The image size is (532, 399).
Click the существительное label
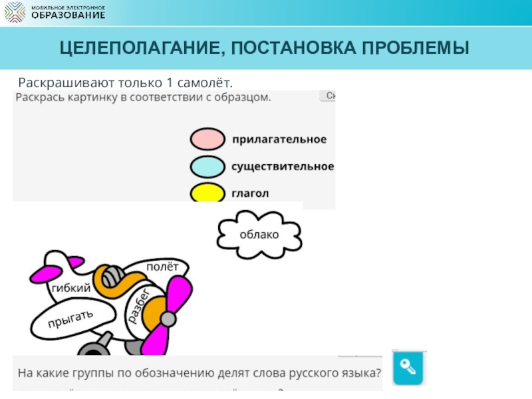click(x=283, y=166)
